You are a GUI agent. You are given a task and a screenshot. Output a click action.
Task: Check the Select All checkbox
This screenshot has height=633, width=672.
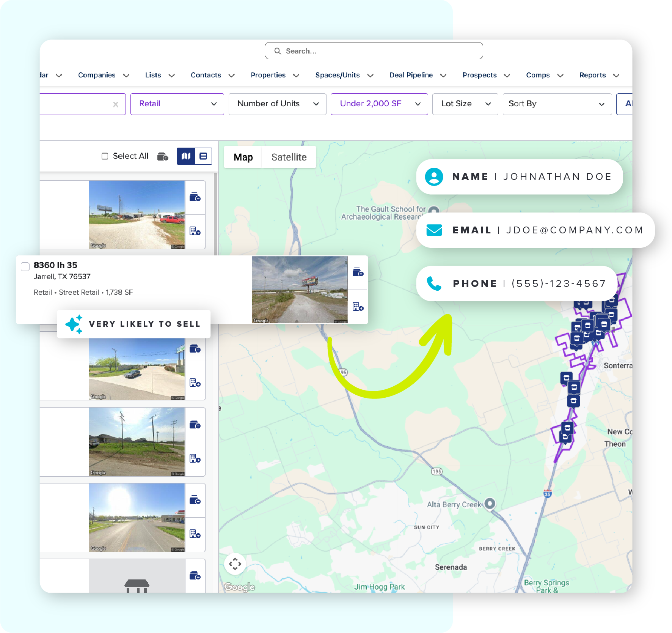pyautogui.click(x=105, y=156)
